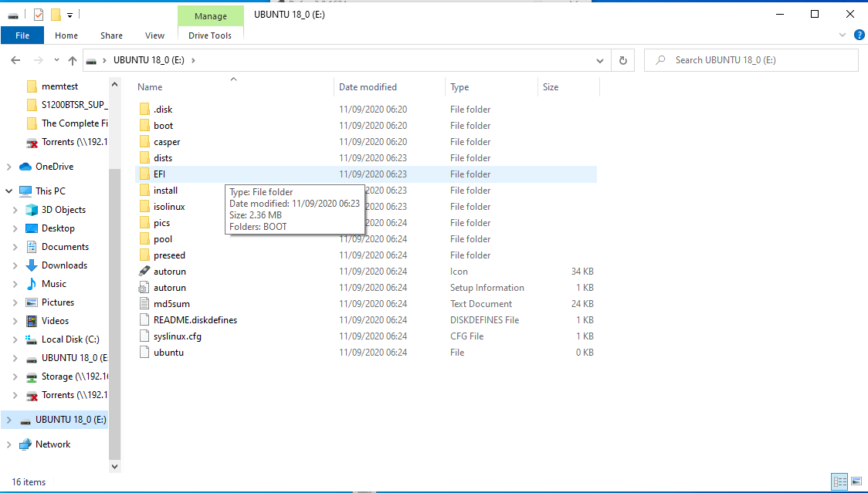The width and height of the screenshot is (868, 493).
Task: Go up one folder level with Up arrow
Action: pos(72,59)
